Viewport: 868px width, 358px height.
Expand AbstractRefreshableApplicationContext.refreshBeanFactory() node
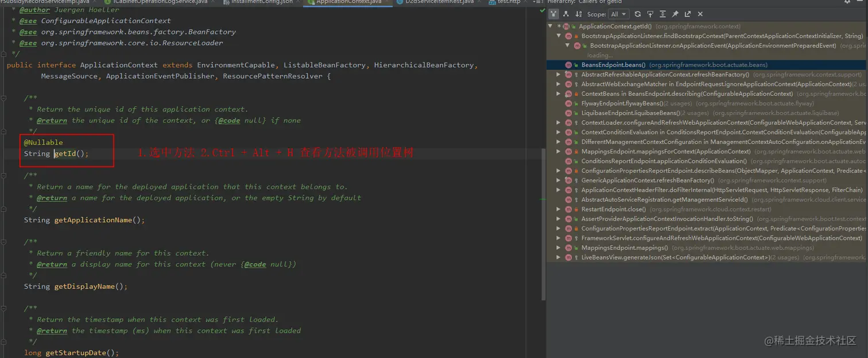558,74
